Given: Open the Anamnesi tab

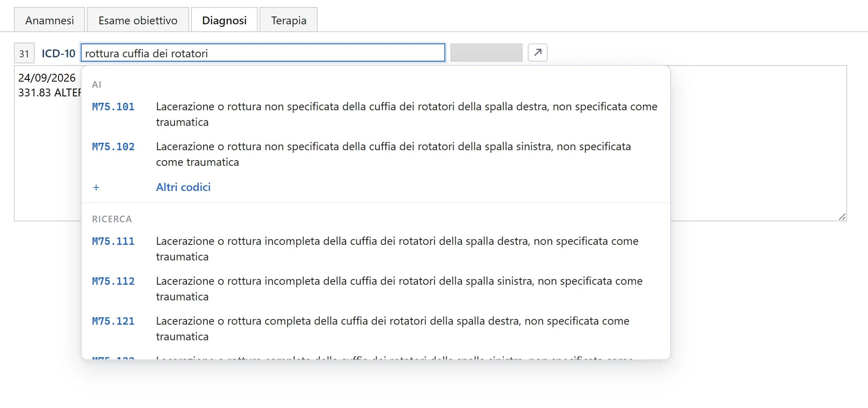Looking at the screenshot, I should coord(49,20).
